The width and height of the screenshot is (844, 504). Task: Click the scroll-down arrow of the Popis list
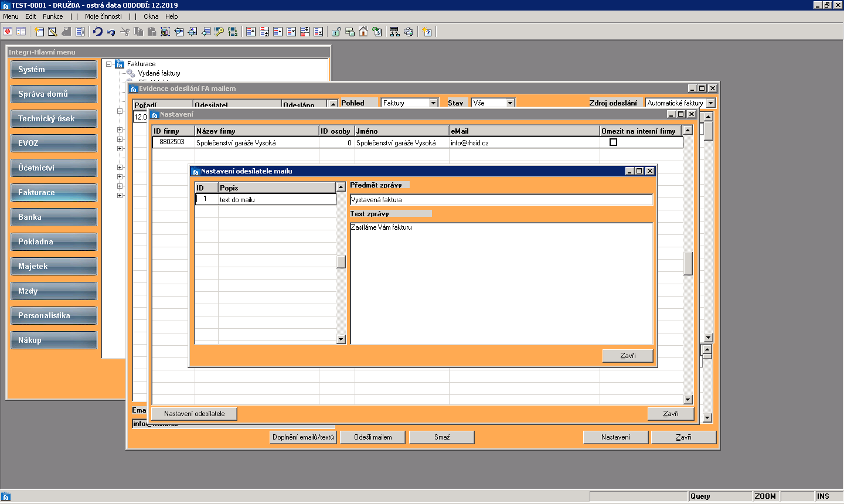click(341, 339)
